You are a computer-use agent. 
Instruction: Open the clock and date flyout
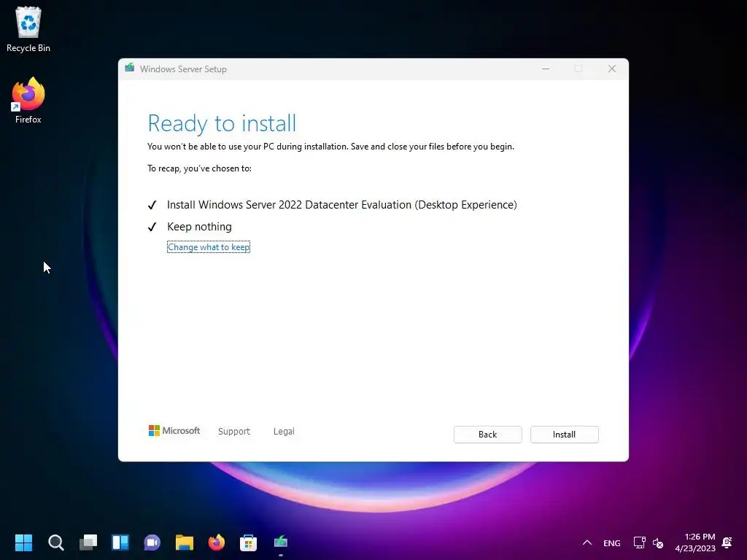695,542
